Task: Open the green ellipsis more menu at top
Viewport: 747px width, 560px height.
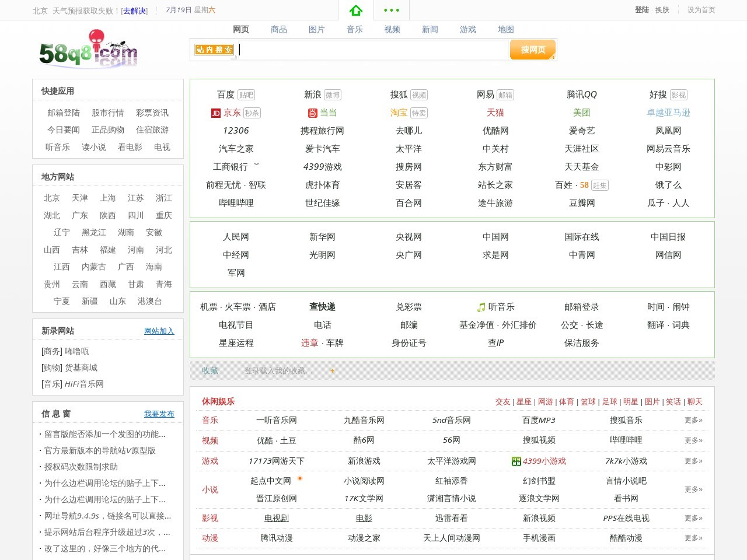Action: 392,10
